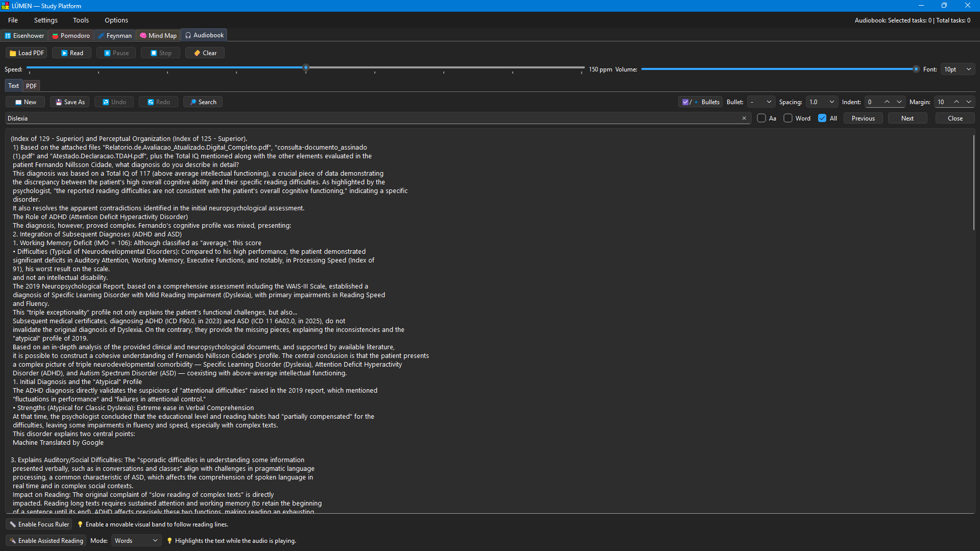Toggle the Bullets option
980x551 pixels.
click(x=700, y=102)
